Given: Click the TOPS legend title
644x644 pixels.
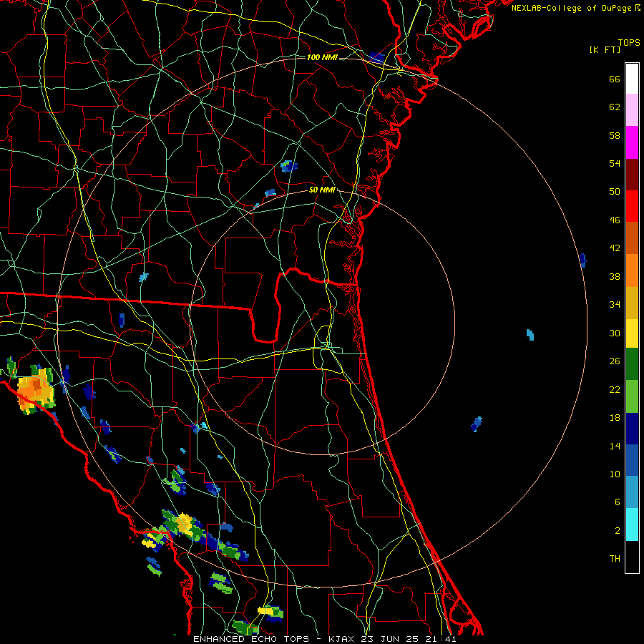Looking at the screenshot, I should pyautogui.click(x=629, y=43).
